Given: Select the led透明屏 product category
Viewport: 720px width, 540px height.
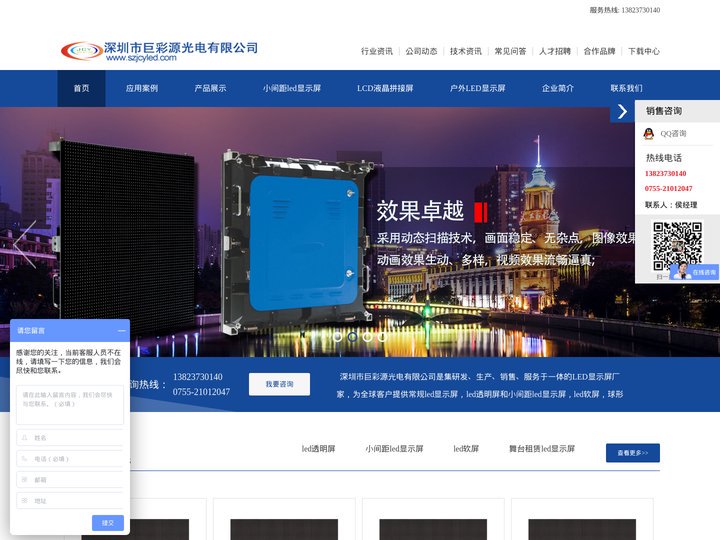Looking at the screenshot, I should pyautogui.click(x=318, y=449).
